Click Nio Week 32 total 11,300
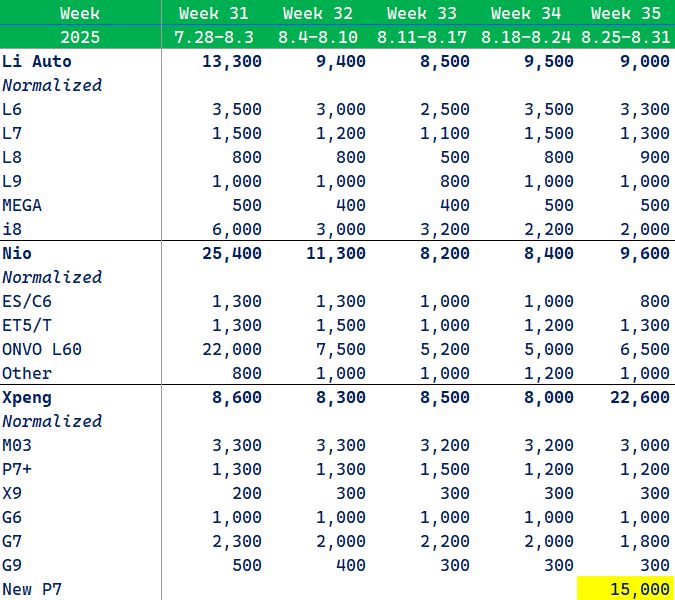This screenshot has width=675, height=600. (336, 254)
